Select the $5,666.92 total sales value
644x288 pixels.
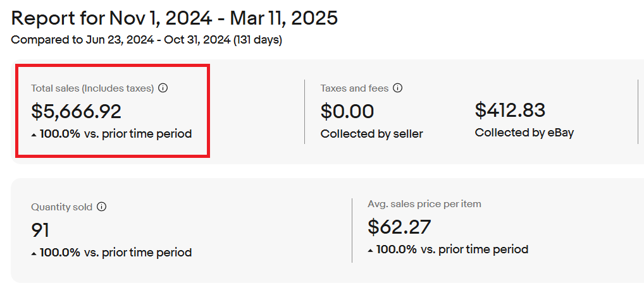click(76, 111)
